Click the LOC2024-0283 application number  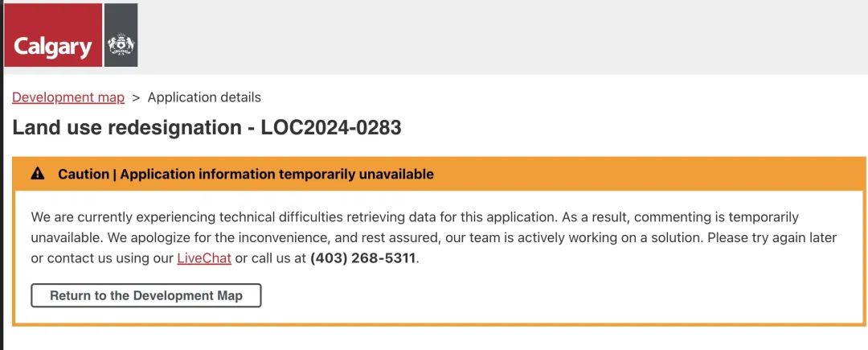331,127
